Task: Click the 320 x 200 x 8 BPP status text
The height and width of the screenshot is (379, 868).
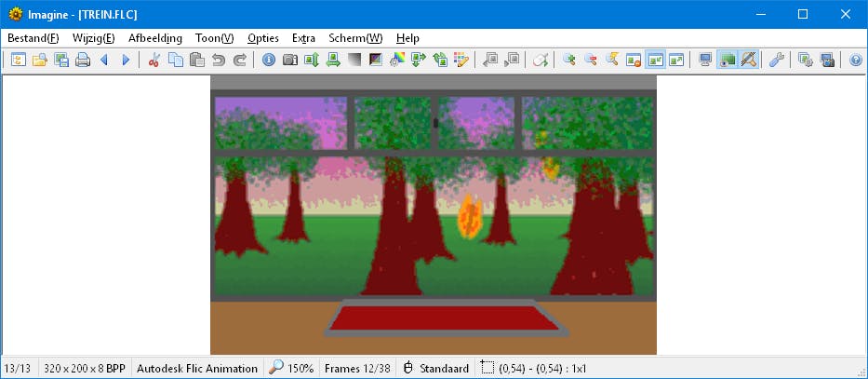Action: [x=85, y=368]
